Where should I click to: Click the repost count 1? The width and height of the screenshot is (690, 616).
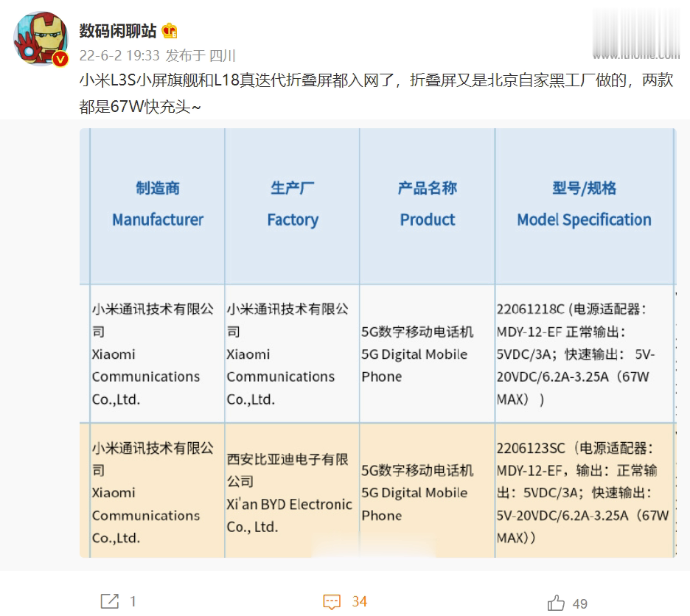(x=133, y=601)
